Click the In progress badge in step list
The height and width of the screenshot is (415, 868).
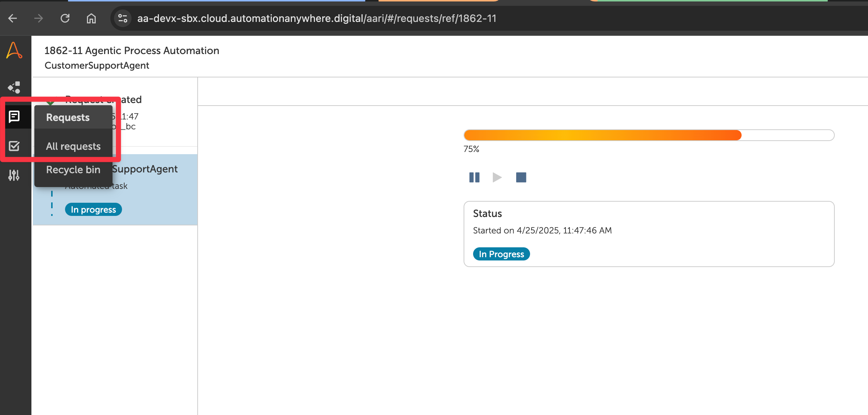94,210
